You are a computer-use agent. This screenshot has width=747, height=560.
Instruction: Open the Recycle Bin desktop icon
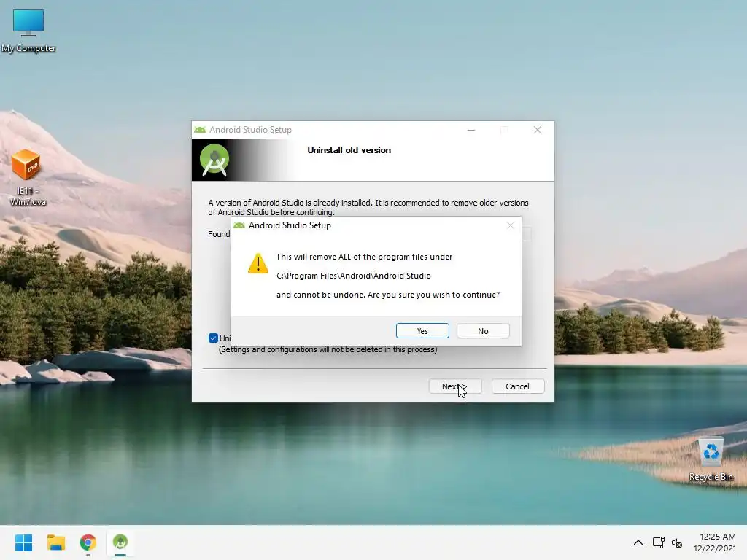pyautogui.click(x=711, y=460)
